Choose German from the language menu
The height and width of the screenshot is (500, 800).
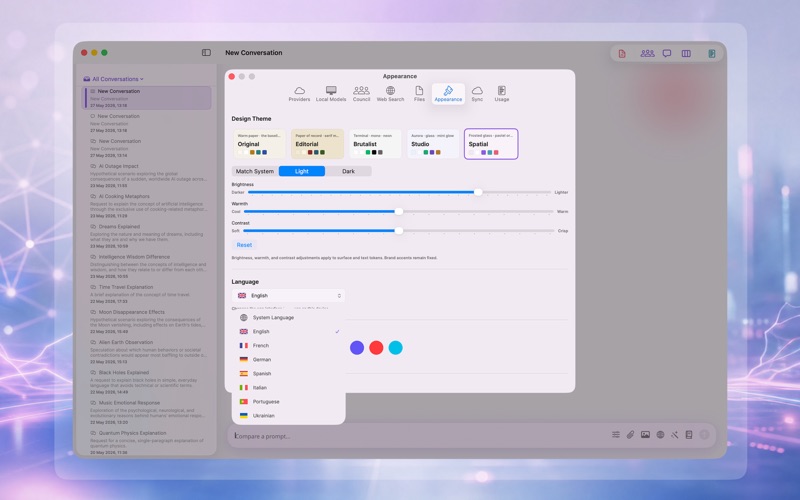289,360
